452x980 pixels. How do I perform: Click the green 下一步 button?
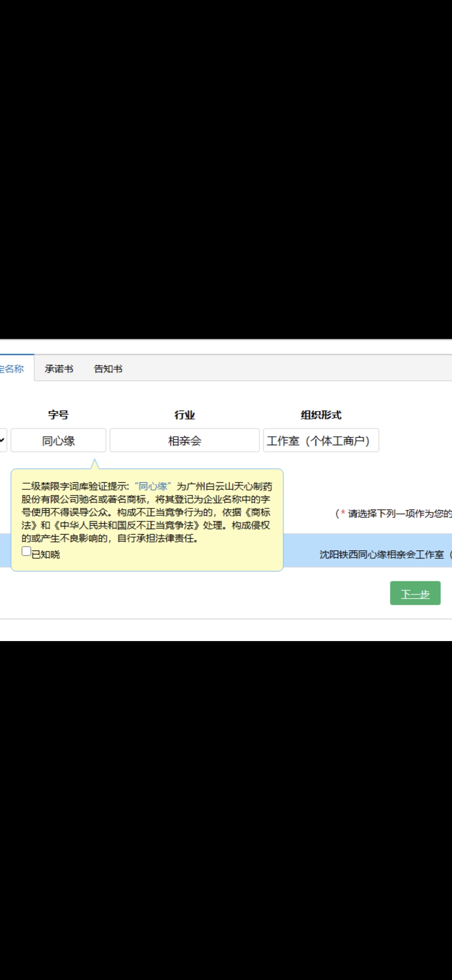point(415,593)
